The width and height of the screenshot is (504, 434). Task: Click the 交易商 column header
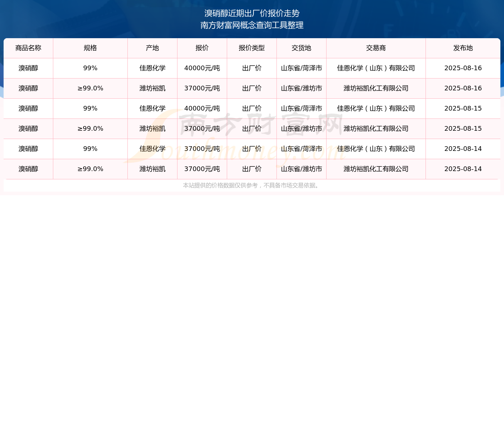(376, 48)
